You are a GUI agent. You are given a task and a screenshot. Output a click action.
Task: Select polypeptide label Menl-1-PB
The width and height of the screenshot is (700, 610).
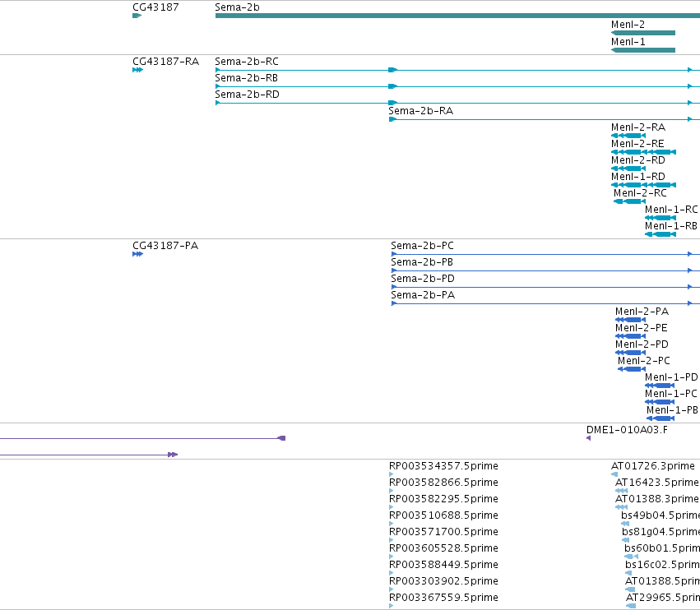pyautogui.click(x=672, y=410)
